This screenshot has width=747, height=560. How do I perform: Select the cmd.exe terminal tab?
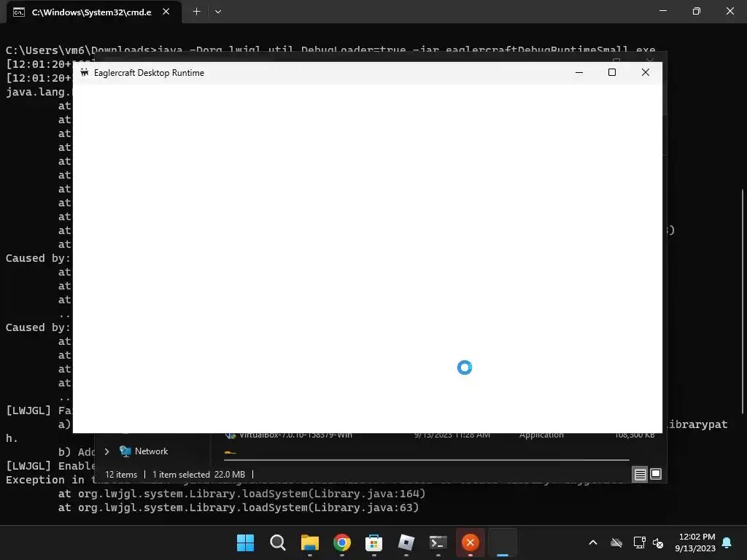pos(90,12)
